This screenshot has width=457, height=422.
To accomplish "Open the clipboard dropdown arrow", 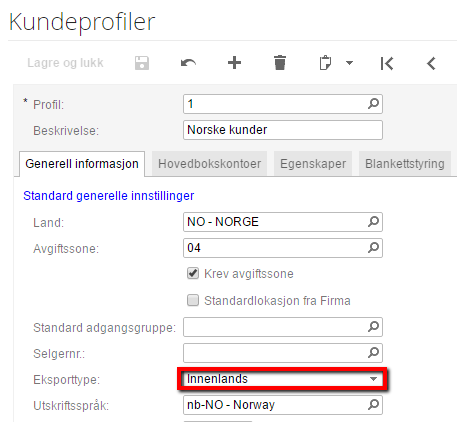I will (x=349, y=63).
